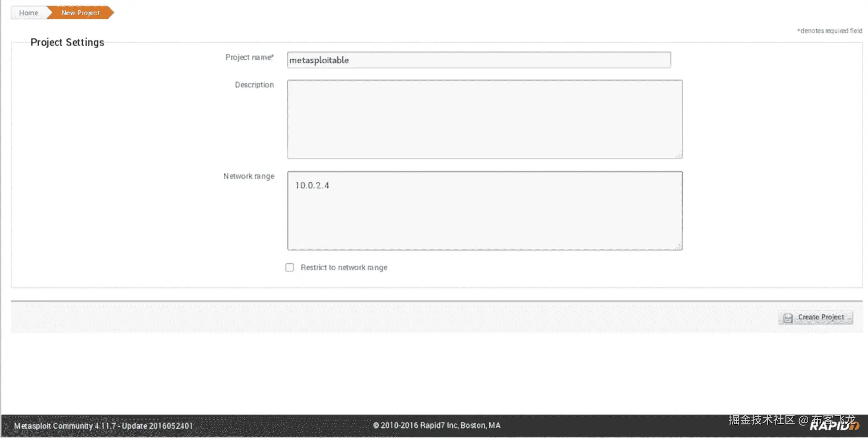This screenshot has width=868, height=438.
Task: Click the save disk icon on Create Project
Action: point(788,318)
